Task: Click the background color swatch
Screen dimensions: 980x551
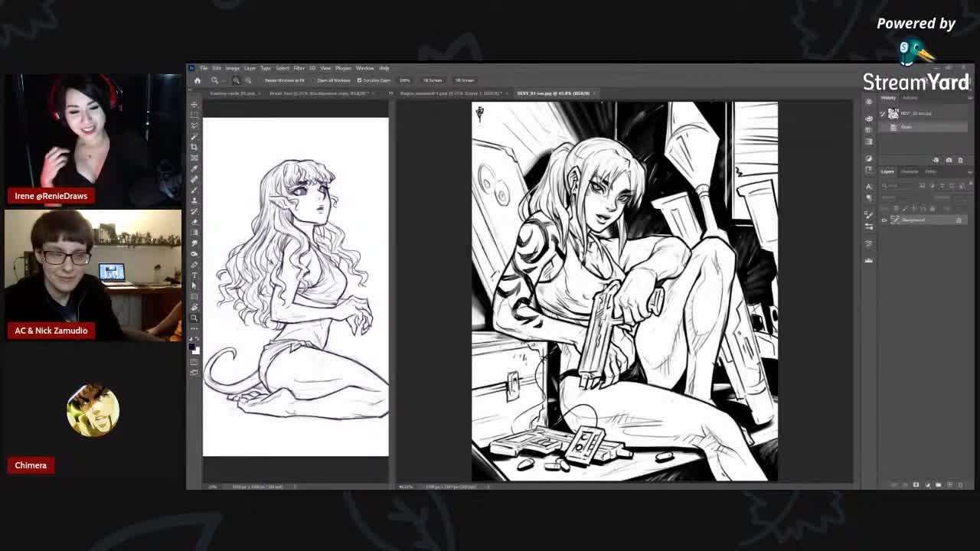Action: pyautogui.click(x=197, y=350)
